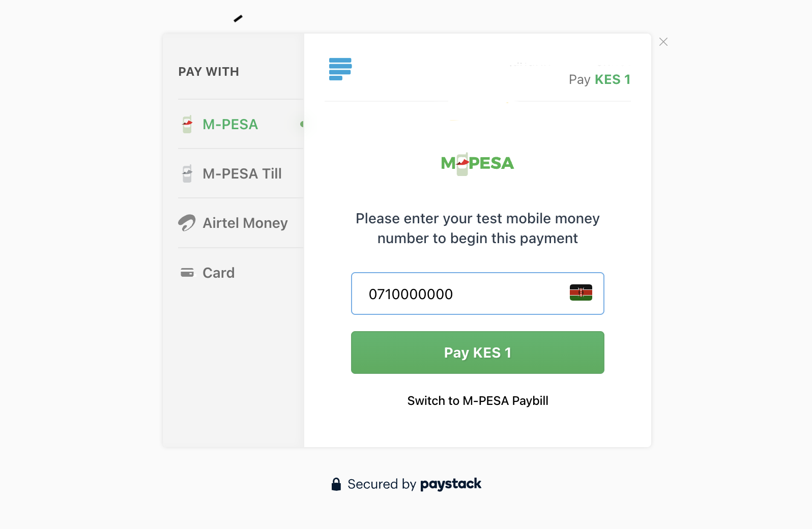Click the Card payment icon
812x529 pixels.
click(x=187, y=272)
